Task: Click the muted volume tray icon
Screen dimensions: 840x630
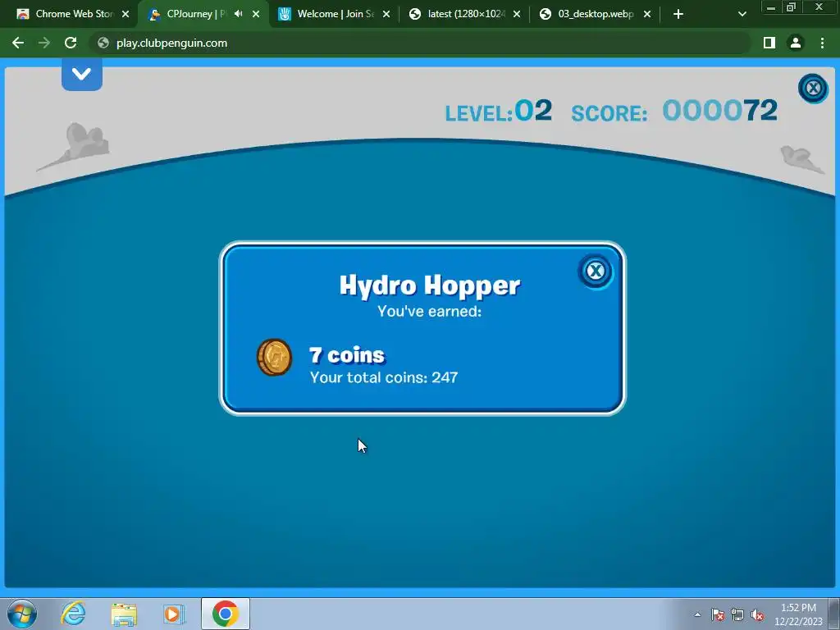Action: click(x=757, y=614)
